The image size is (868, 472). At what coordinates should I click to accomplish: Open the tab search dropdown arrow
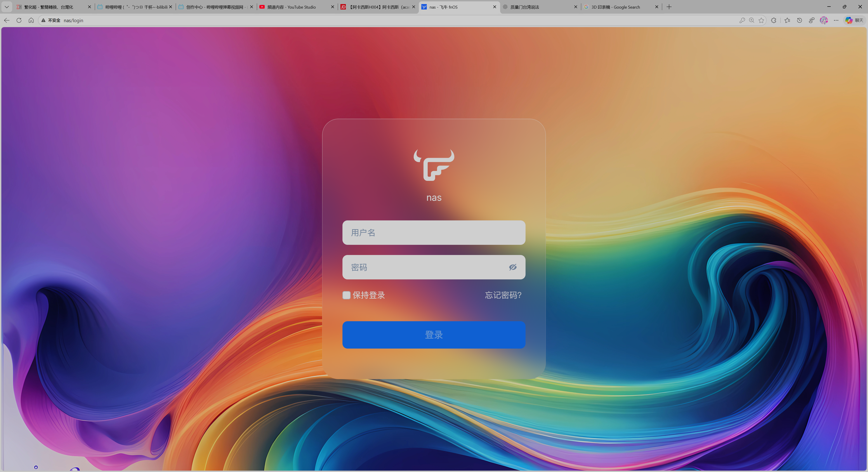(7, 7)
